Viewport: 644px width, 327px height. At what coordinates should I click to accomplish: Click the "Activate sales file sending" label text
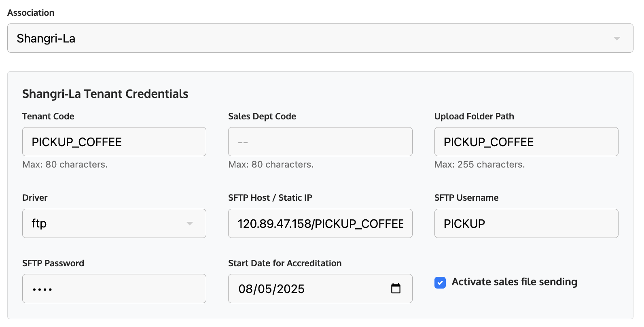pyautogui.click(x=514, y=282)
